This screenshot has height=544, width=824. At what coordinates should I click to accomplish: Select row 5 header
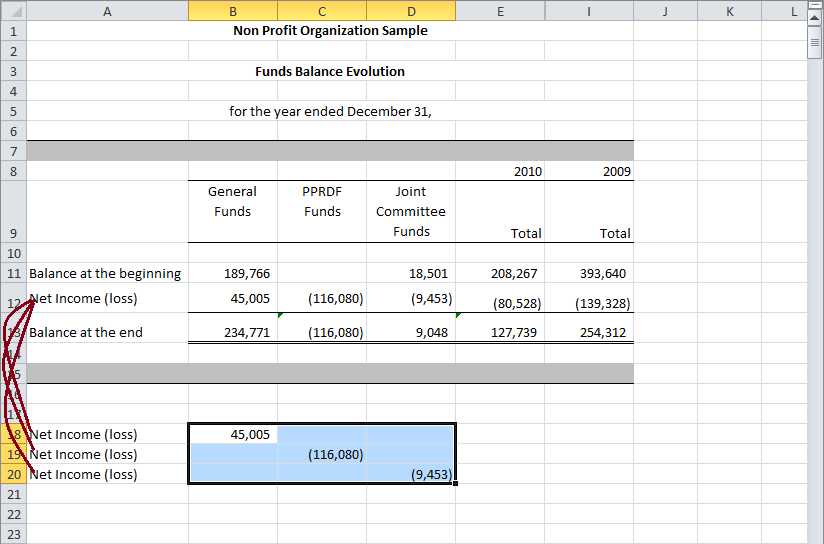[14, 111]
